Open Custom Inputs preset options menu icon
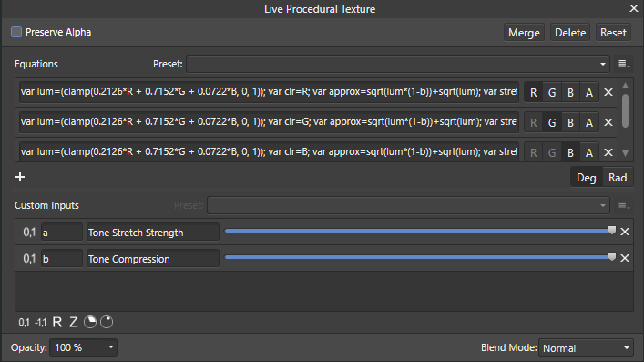 coord(623,205)
